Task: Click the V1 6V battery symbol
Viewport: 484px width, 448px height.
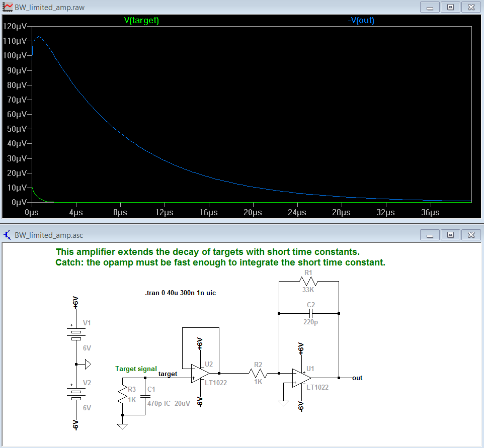Action: click(x=75, y=334)
